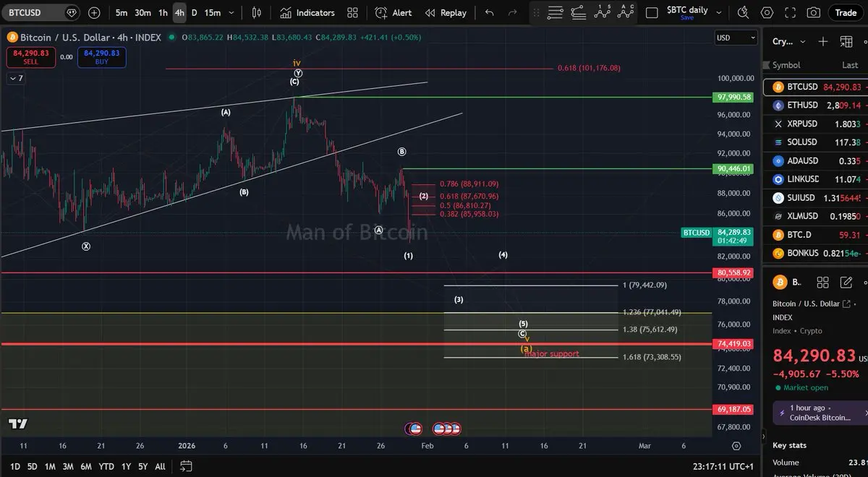Click the compare or add symbol plus icon
The height and width of the screenshot is (477, 868).
(95, 12)
